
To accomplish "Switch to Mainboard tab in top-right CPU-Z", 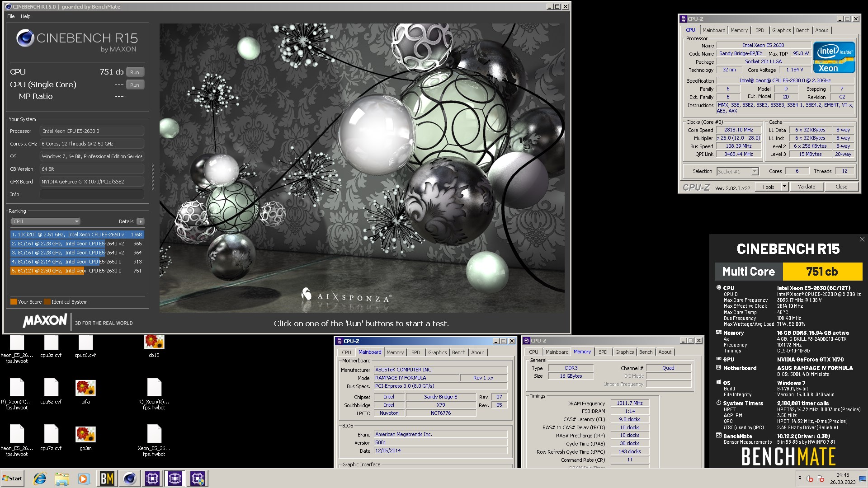I will [x=714, y=30].
